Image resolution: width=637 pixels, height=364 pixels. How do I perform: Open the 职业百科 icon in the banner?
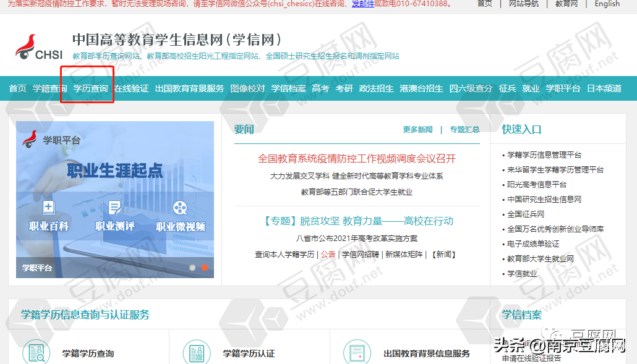[49, 208]
